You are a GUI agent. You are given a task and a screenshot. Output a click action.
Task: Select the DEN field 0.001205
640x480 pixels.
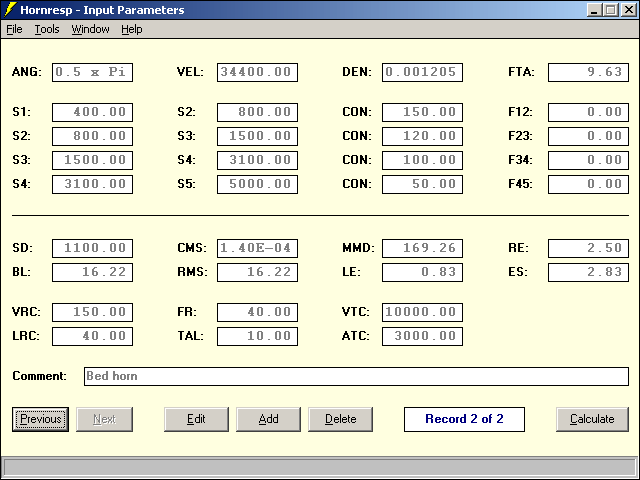422,72
